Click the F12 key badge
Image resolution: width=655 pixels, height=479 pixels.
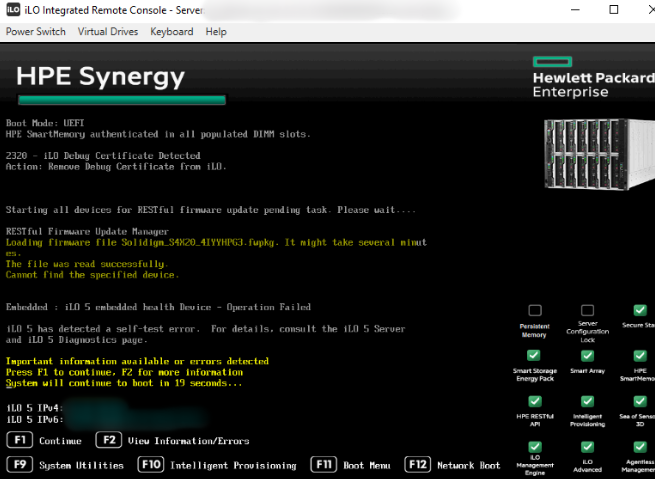point(417,464)
